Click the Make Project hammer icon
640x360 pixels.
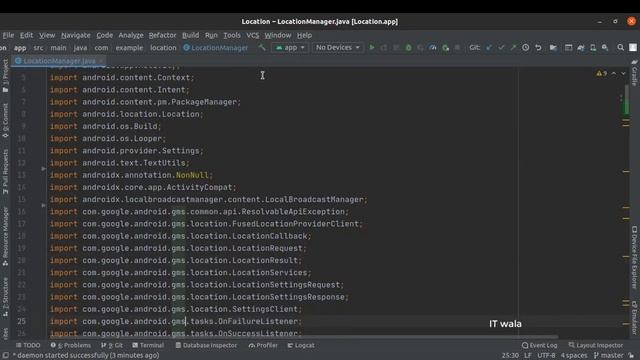click(x=262, y=48)
